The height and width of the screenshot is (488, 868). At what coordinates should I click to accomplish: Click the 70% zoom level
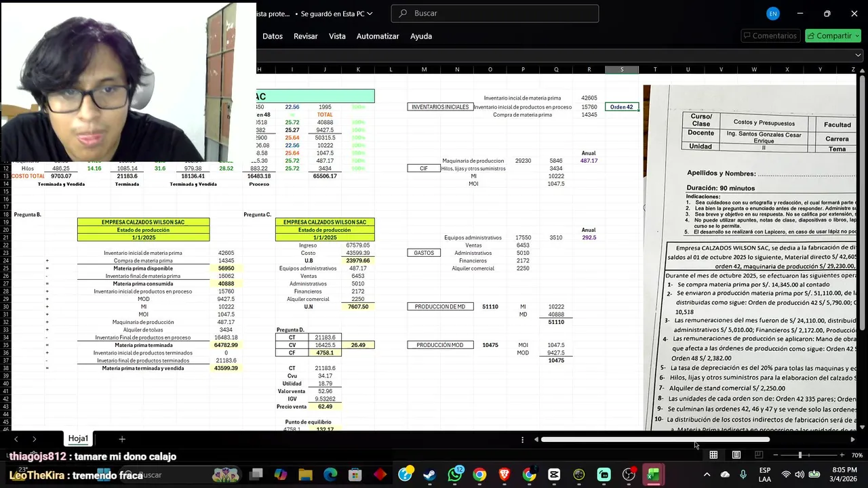(x=857, y=455)
